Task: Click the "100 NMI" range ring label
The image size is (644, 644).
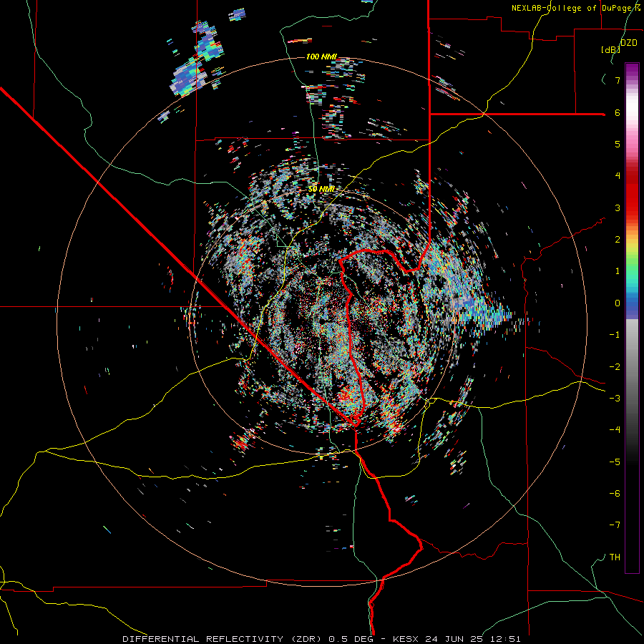Action: [x=321, y=57]
